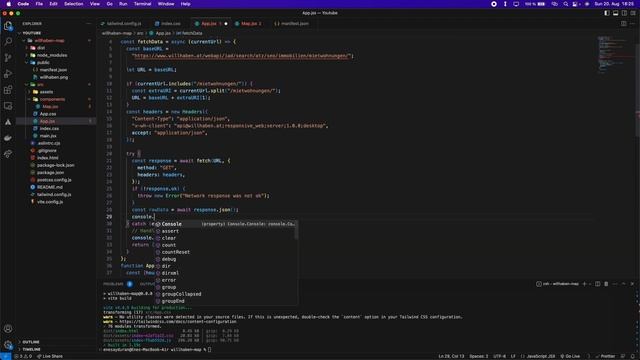Screen dimensions: 640x360
Task: Close the terminal panel
Action: (x=632, y=284)
